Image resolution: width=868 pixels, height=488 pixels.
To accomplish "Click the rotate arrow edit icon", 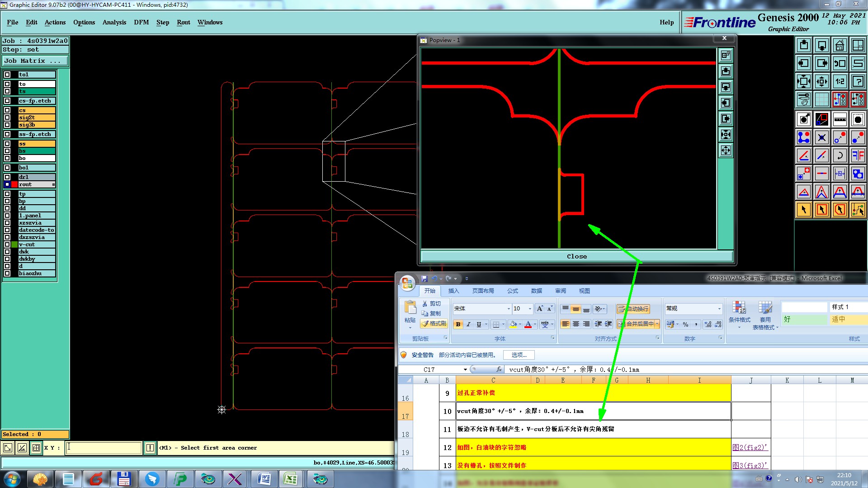I will coord(840,155).
